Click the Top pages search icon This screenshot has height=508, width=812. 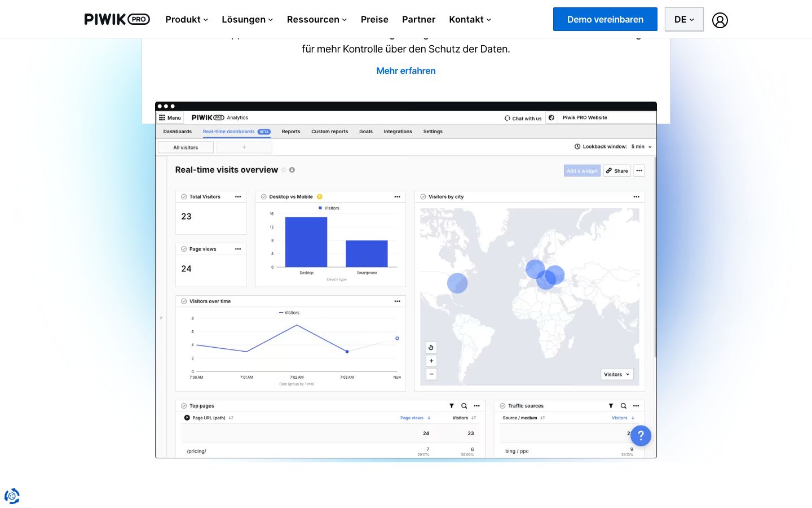(464, 406)
